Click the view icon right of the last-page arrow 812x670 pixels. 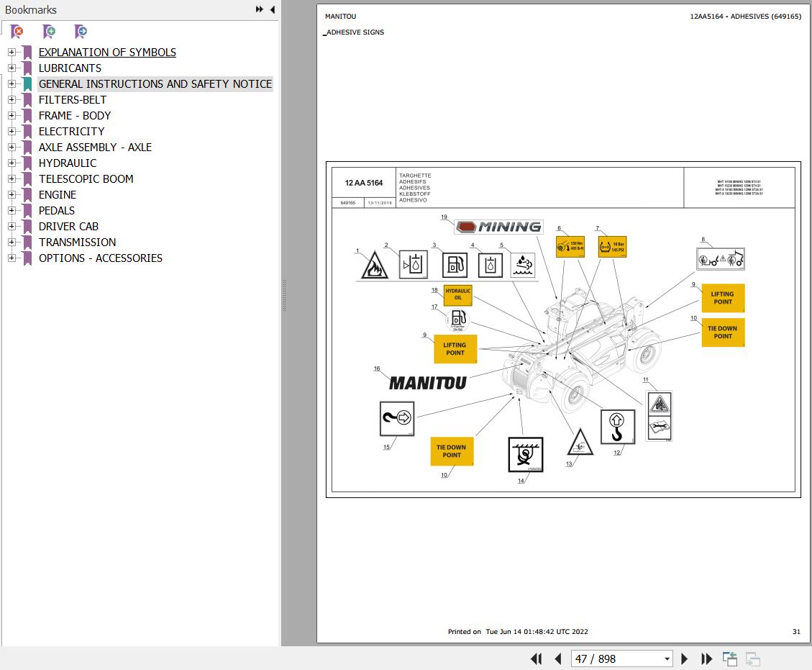tap(730, 658)
